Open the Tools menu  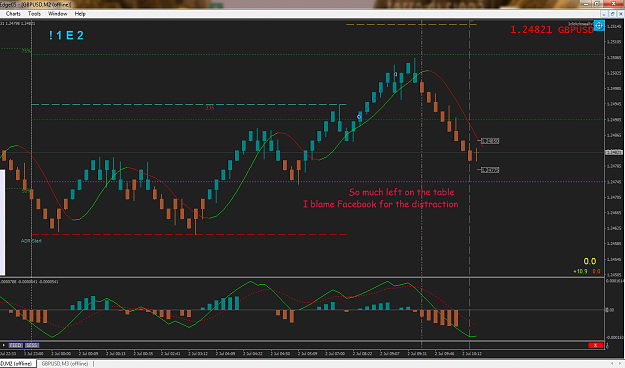(x=34, y=14)
